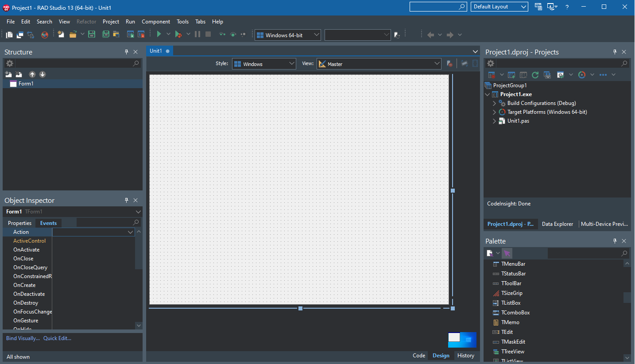This screenshot has height=364, width=635.
Task: Click the target platforms circle icon in Projects toolbar
Action: (x=582, y=75)
